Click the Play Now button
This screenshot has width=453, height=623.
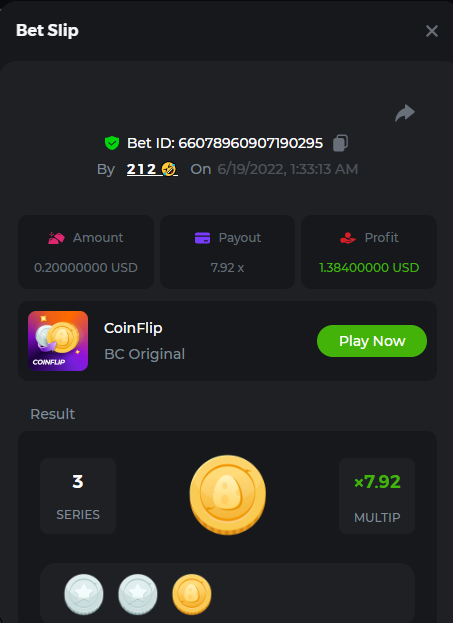click(372, 341)
